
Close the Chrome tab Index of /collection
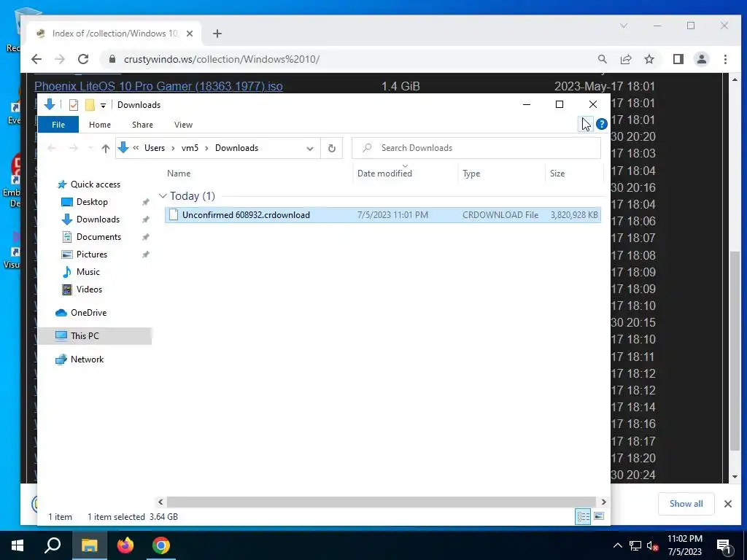tap(190, 34)
